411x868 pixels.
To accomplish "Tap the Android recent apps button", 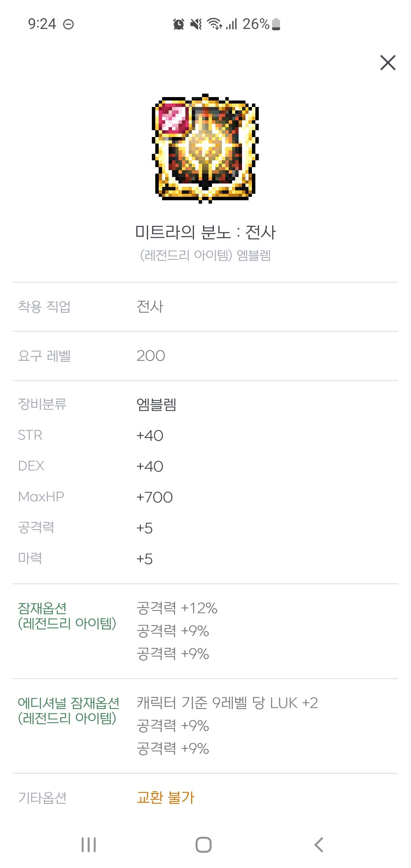I will coord(89,844).
